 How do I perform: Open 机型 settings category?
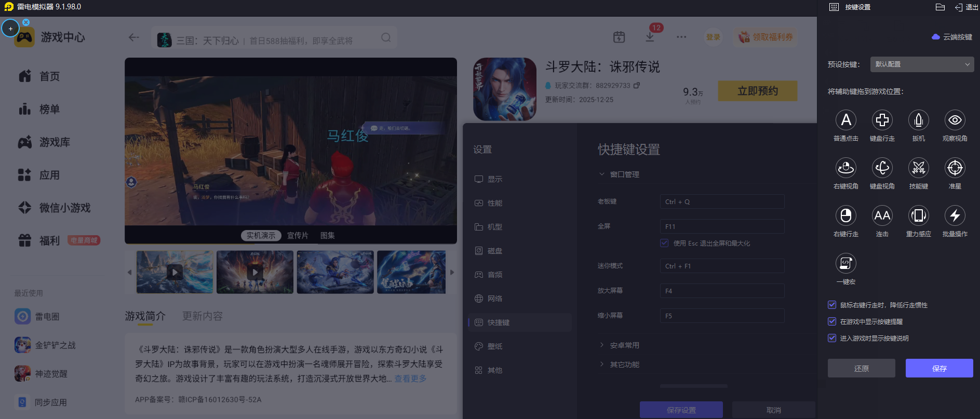coord(519,227)
